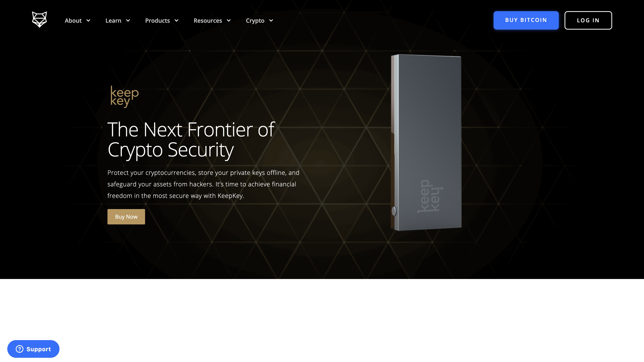Expand the Learn chevron arrow
This screenshot has height=362, width=644.
(x=128, y=21)
